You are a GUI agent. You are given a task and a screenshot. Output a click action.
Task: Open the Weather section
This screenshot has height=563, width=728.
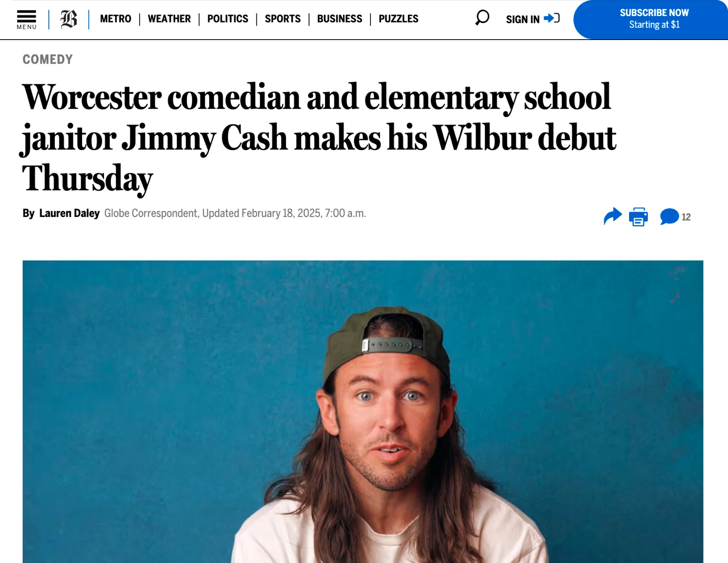click(169, 19)
